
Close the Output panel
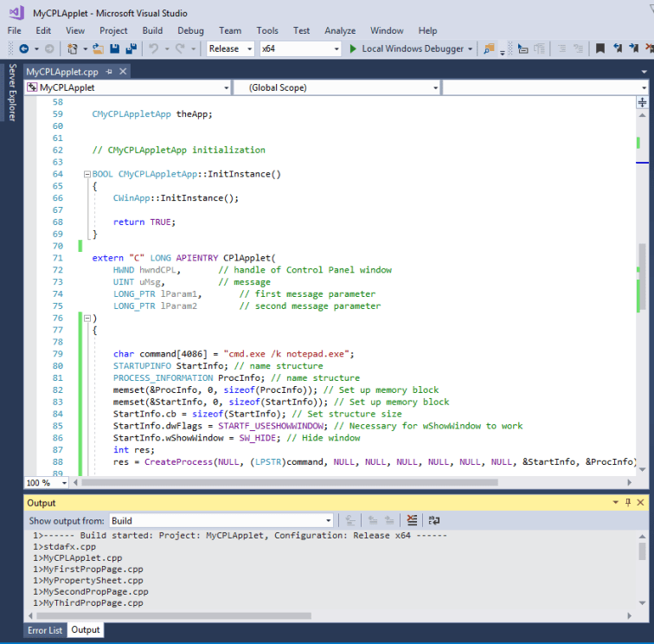point(641,502)
